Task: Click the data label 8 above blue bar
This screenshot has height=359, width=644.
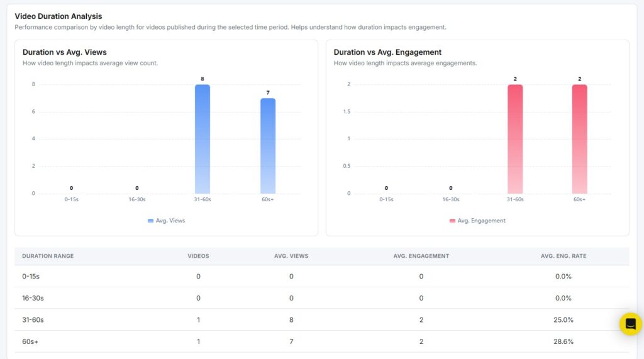Action: (x=203, y=79)
